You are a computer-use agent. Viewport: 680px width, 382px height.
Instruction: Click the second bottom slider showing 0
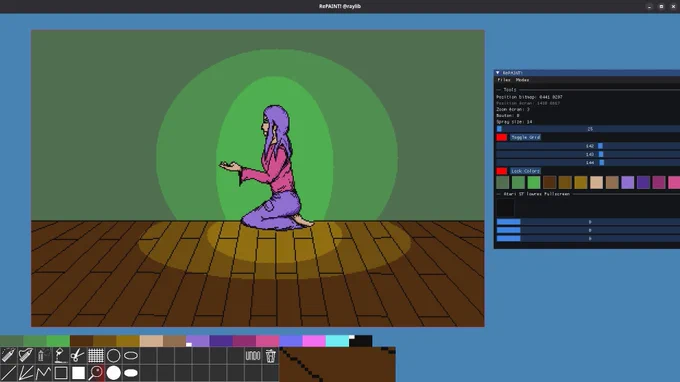coord(588,230)
